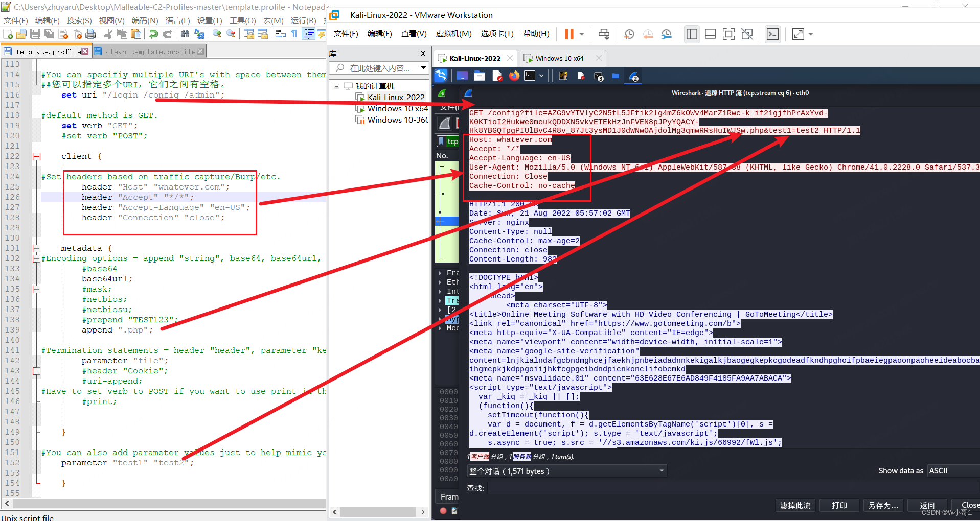Image resolution: width=980 pixels, height=521 pixels.
Task: Save the file in Notepad++ toolbar
Action: [x=35, y=34]
